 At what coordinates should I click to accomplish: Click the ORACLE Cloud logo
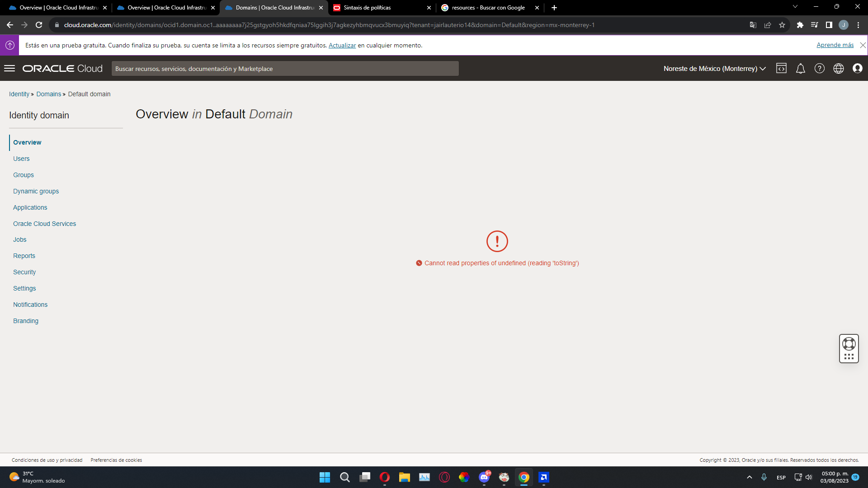[x=63, y=68]
